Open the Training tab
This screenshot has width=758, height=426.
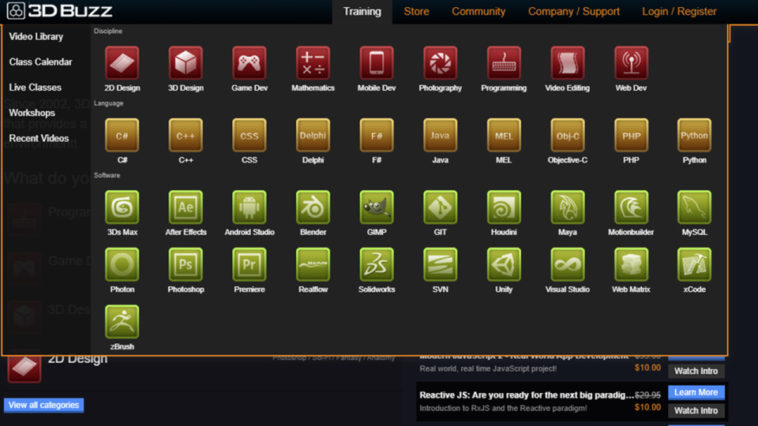pos(362,12)
